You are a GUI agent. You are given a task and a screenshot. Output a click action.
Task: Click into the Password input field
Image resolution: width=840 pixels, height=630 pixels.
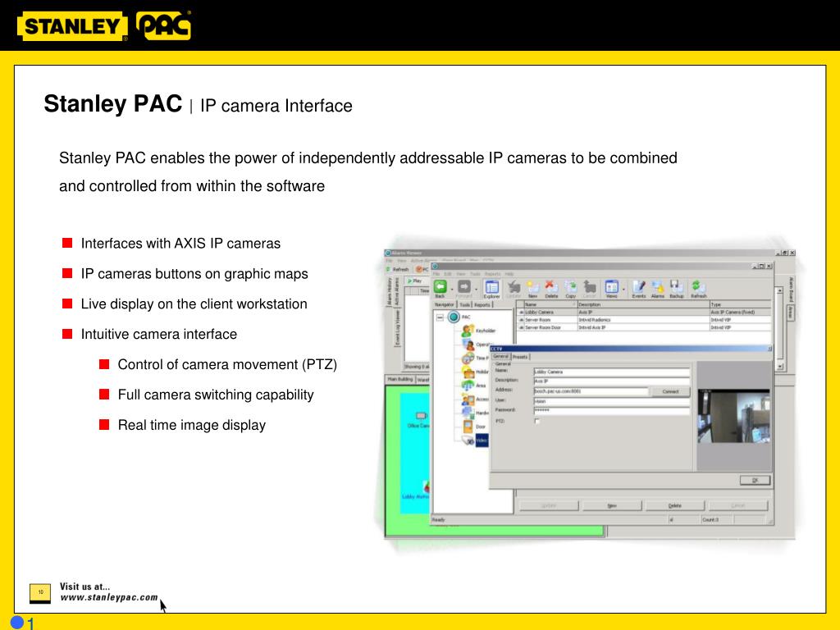[611, 410]
